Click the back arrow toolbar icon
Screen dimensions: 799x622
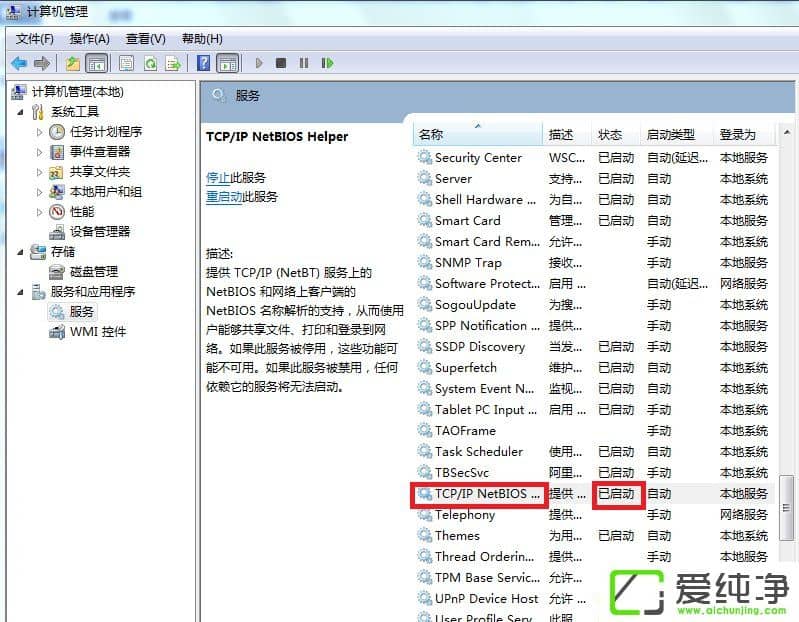(x=19, y=63)
